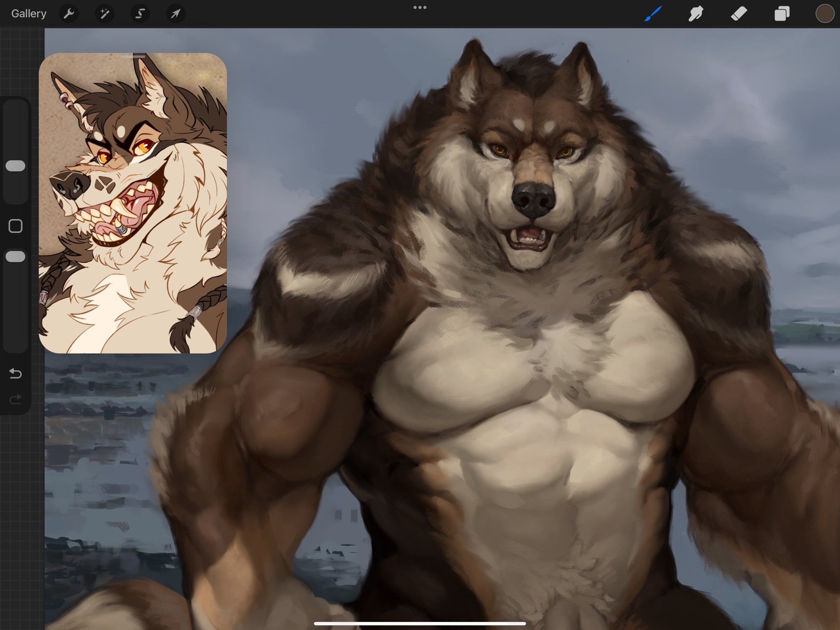Activate the Selection tool
The height and width of the screenshot is (630, 840).
[140, 13]
